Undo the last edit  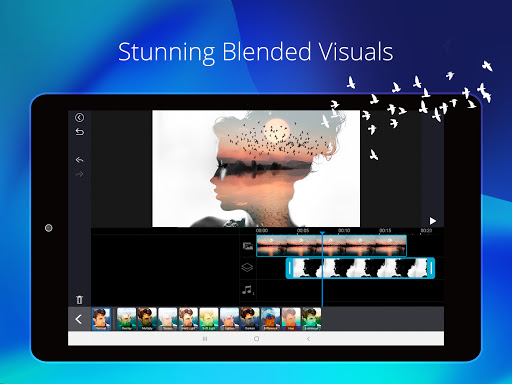tap(79, 160)
